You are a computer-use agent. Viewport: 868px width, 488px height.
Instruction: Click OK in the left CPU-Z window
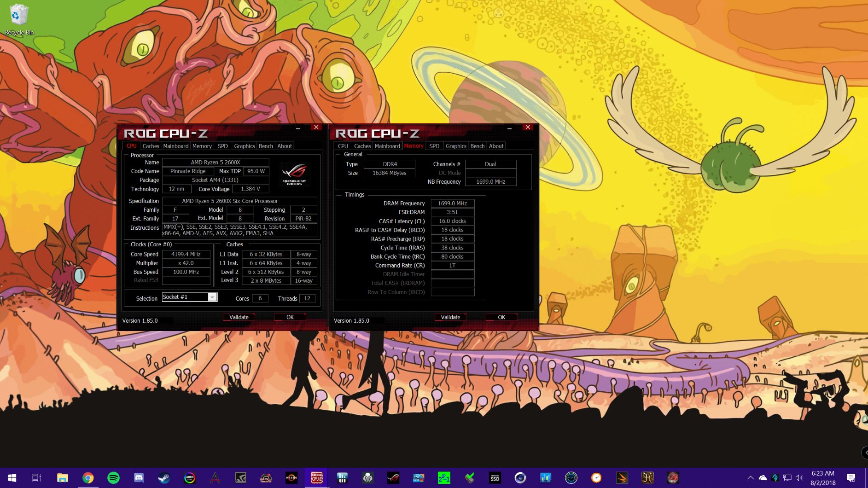(x=290, y=317)
